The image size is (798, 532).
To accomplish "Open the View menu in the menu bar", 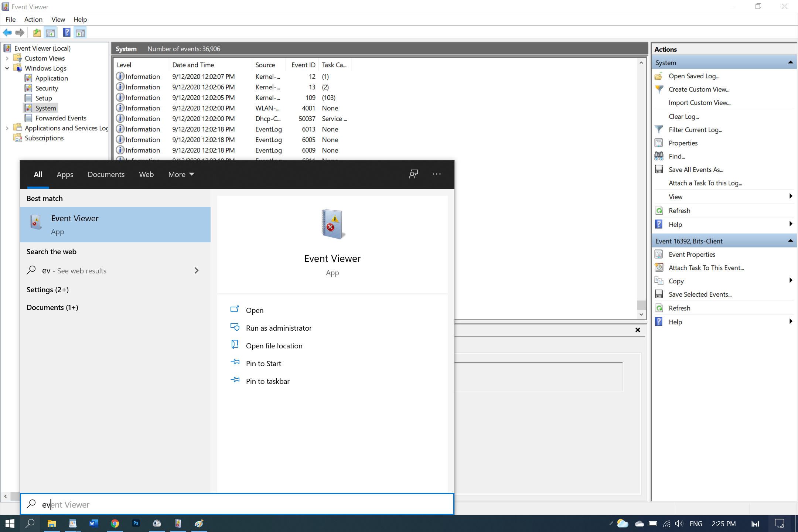I will point(58,19).
